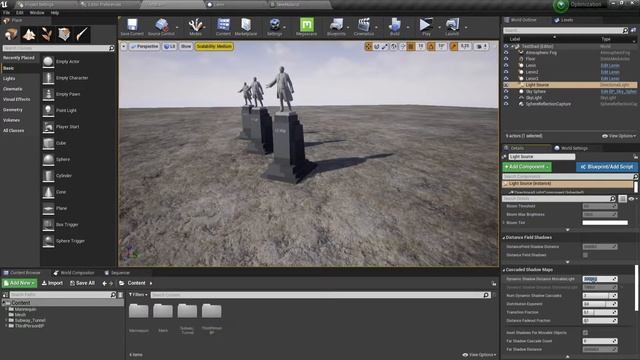
Task: Click the Distribution Exponent value slider
Action: click(600, 304)
